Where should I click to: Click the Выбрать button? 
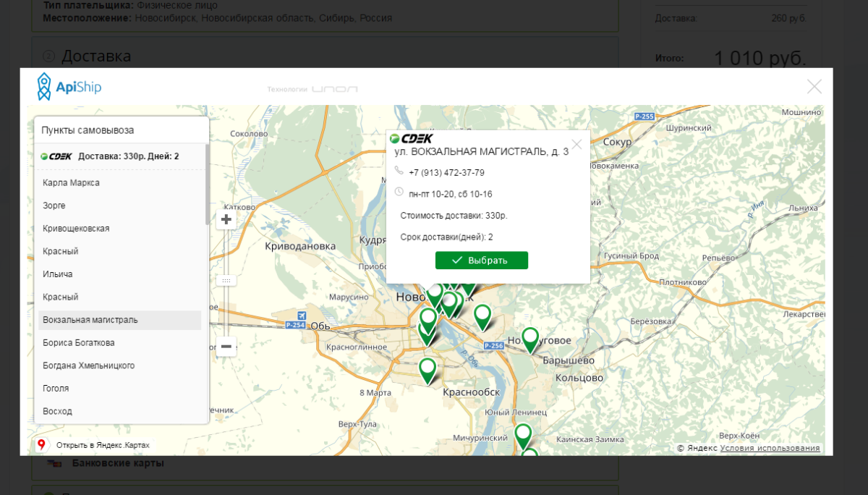point(481,261)
